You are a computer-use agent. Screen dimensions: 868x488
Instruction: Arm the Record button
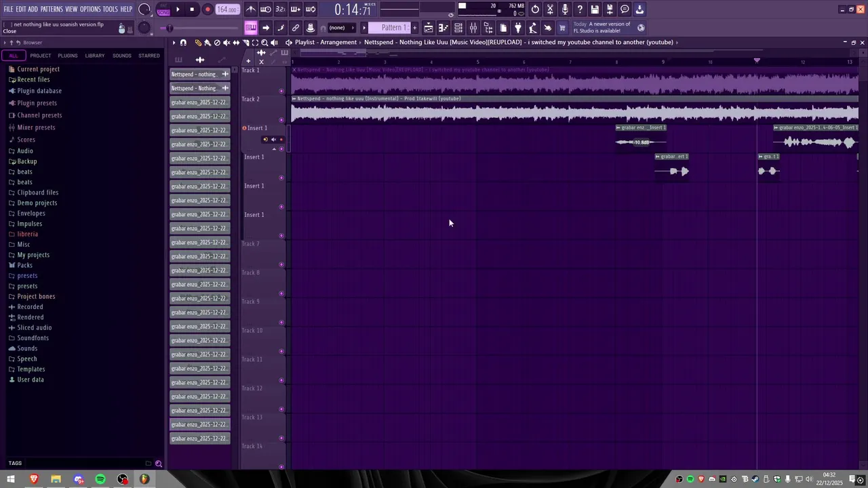[x=208, y=9]
